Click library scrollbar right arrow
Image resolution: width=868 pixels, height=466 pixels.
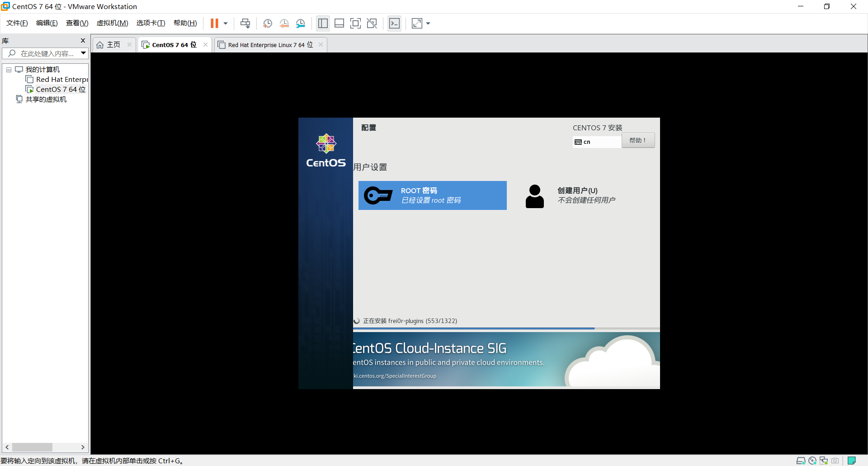coord(83,447)
